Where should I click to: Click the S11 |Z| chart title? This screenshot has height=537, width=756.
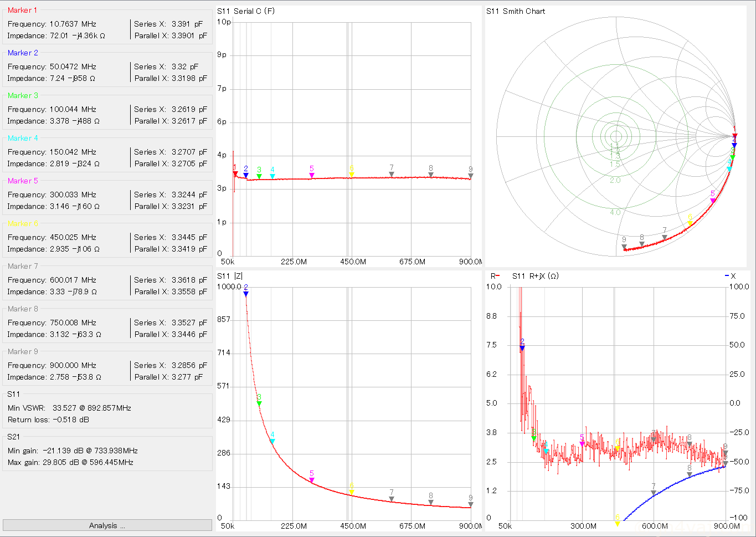[230, 276]
